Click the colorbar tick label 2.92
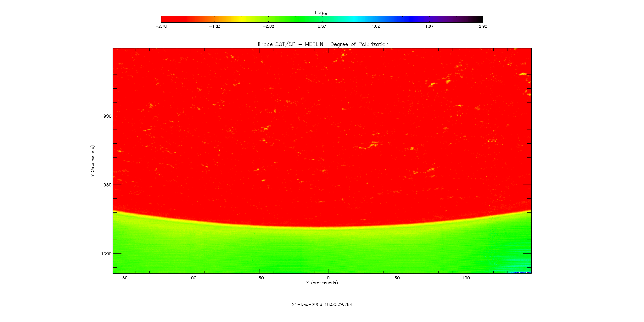644x322 pixels. (483, 26)
